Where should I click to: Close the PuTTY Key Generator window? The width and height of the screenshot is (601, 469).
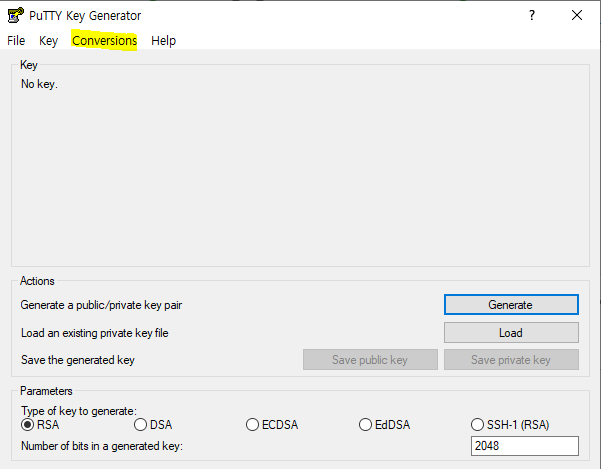pyautogui.click(x=576, y=15)
